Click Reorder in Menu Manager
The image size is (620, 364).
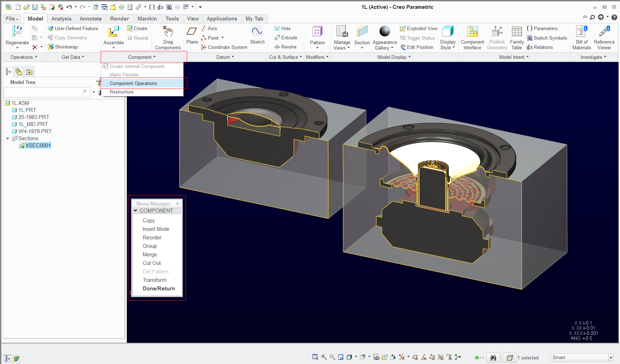pyautogui.click(x=152, y=238)
